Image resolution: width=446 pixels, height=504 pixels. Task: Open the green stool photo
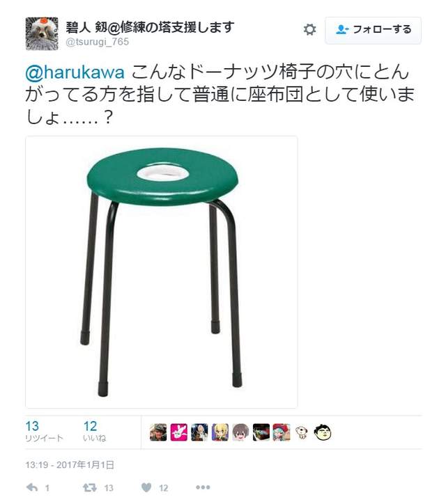click(x=162, y=272)
